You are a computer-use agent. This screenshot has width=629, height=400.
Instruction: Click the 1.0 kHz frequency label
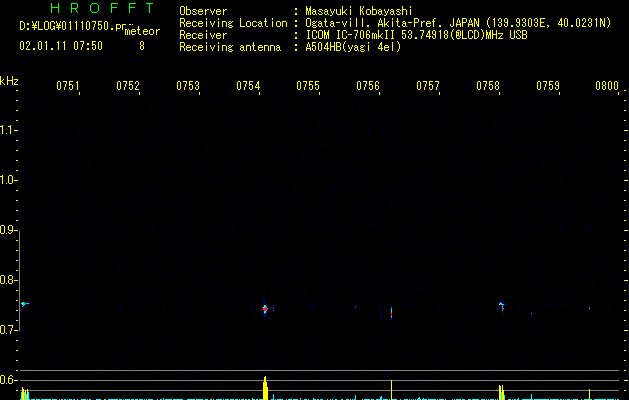coord(8,180)
